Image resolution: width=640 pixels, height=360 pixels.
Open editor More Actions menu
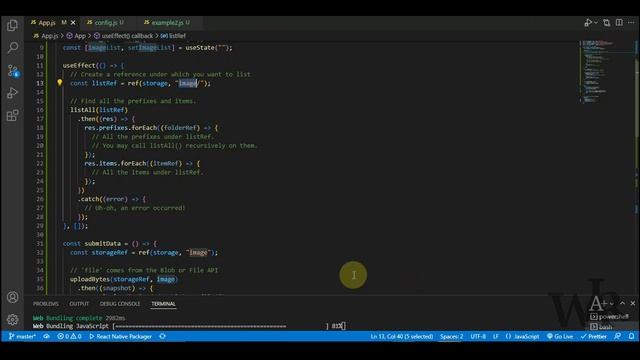click(x=631, y=22)
